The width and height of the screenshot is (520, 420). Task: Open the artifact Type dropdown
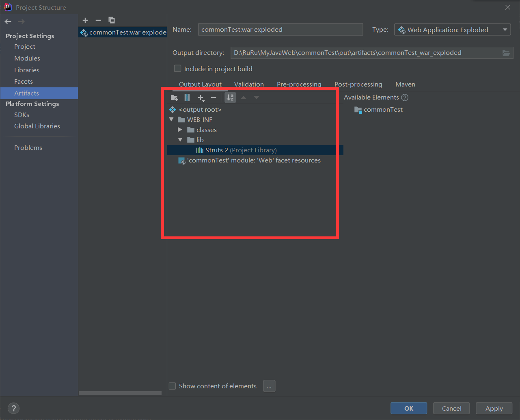coord(452,30)
